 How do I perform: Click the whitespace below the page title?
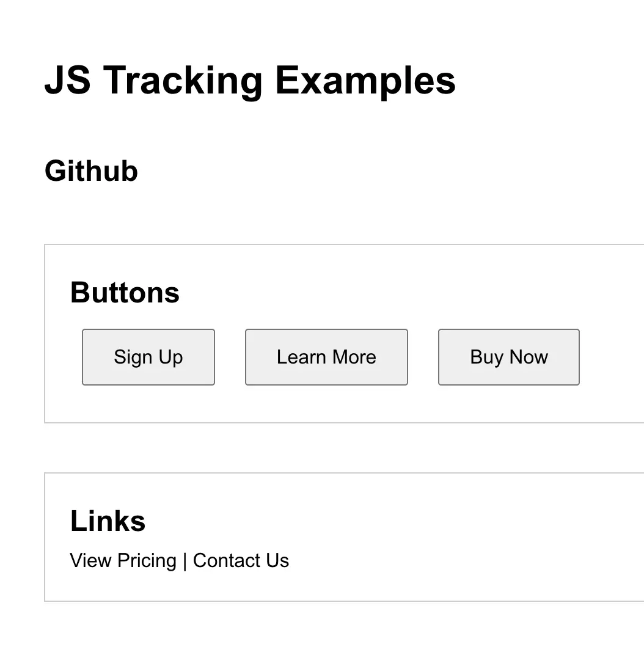coord(306,122)
